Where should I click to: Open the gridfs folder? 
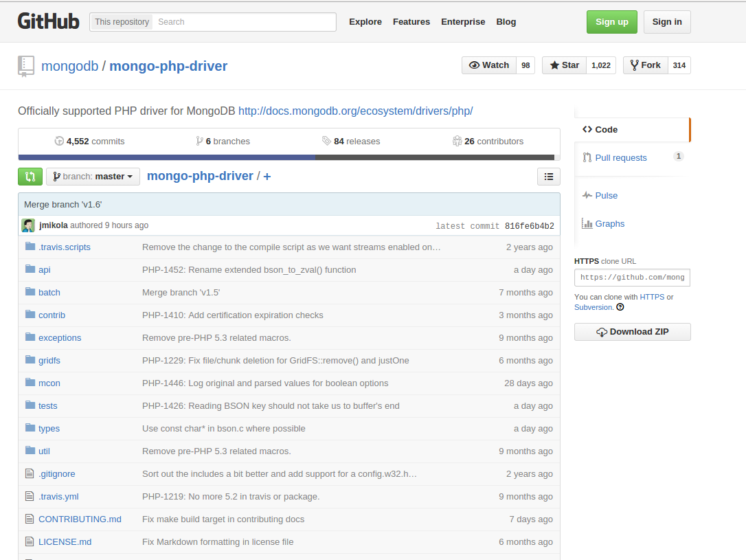click(x=49, y=361)
